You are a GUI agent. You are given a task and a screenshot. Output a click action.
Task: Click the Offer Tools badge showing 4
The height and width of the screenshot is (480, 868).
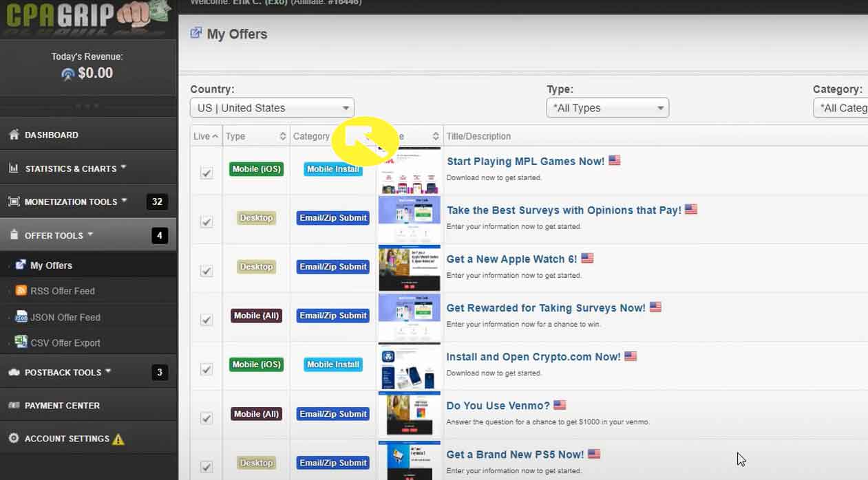click(159, 235)
